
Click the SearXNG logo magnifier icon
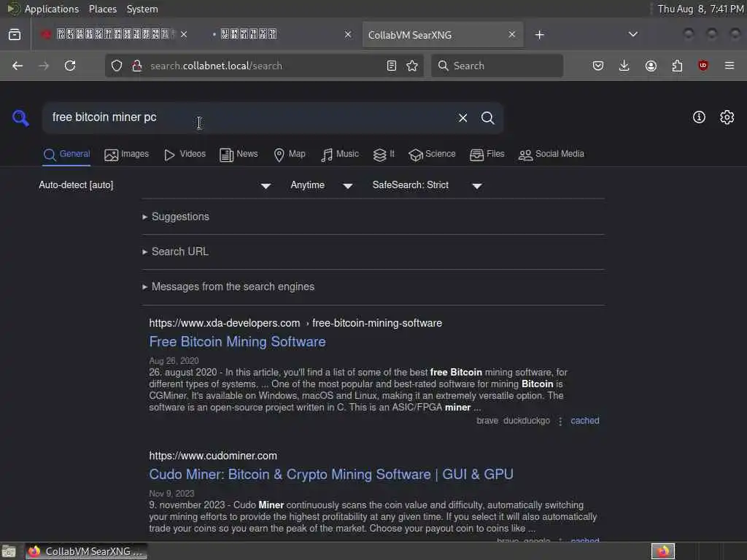click(x=20, y=117)
